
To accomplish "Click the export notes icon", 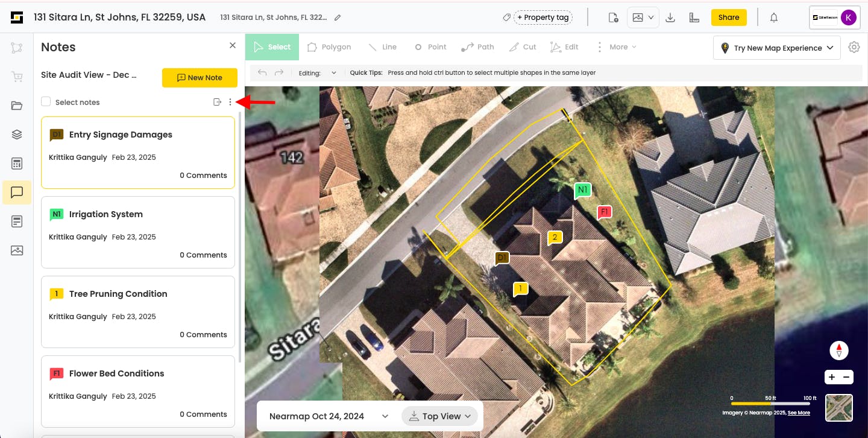I will pyautogui.click(x=217, y=102).
